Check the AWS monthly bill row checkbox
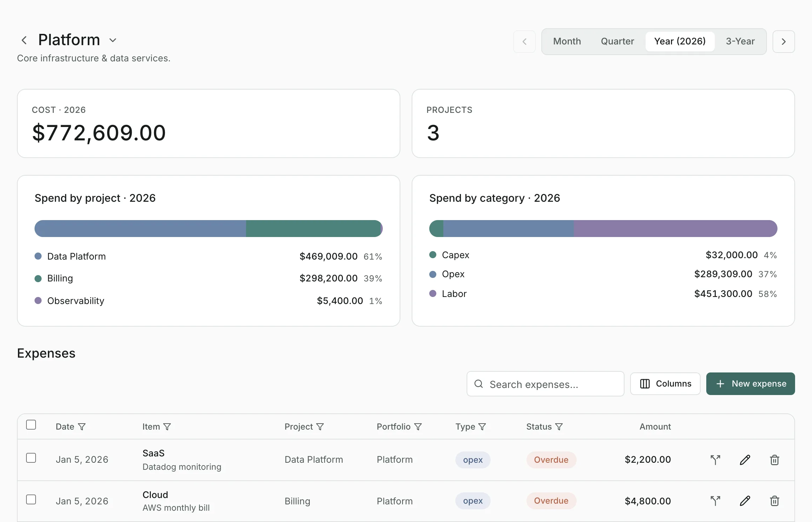The height and width of the screenshot is (522, 812). (x=31, y=499)
